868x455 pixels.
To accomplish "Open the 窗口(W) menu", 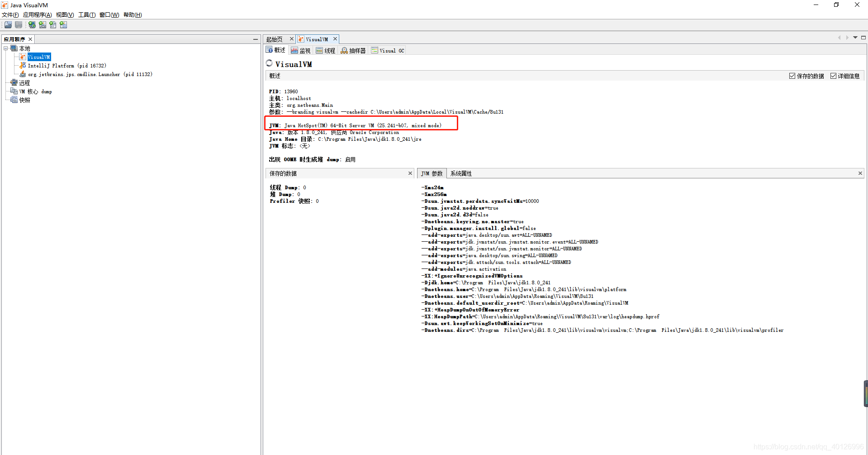I will pyautogui.click(x=109, y=15).
